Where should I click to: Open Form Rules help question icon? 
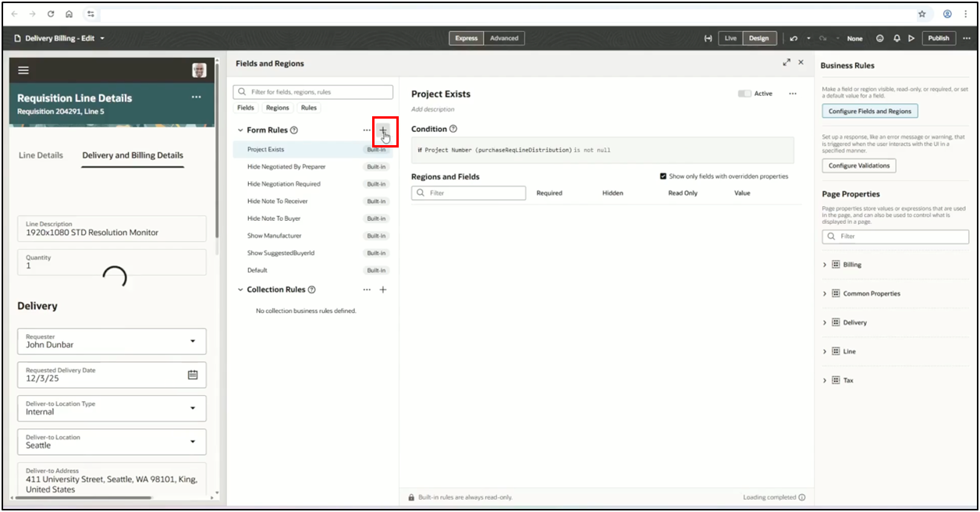294,130
